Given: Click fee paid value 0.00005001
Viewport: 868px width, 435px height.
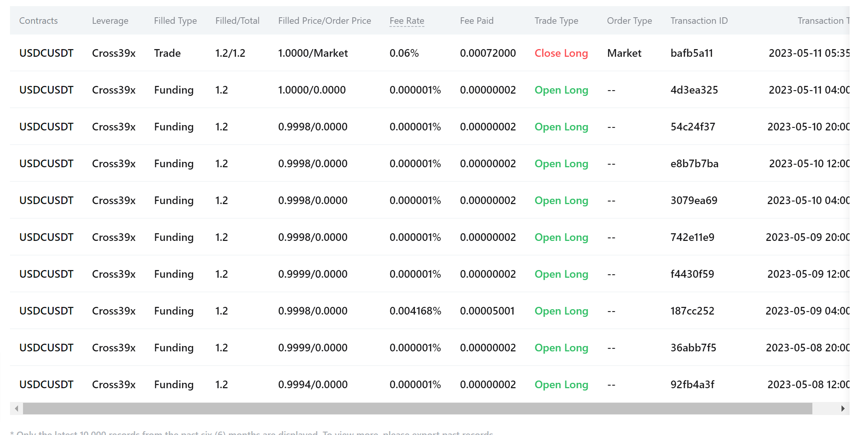Looking at the screenshot, I should (487, 311).
